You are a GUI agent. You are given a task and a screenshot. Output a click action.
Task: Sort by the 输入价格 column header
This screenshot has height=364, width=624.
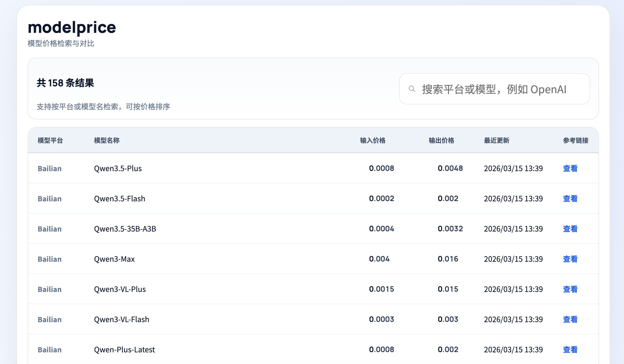[x=372, y=140]
